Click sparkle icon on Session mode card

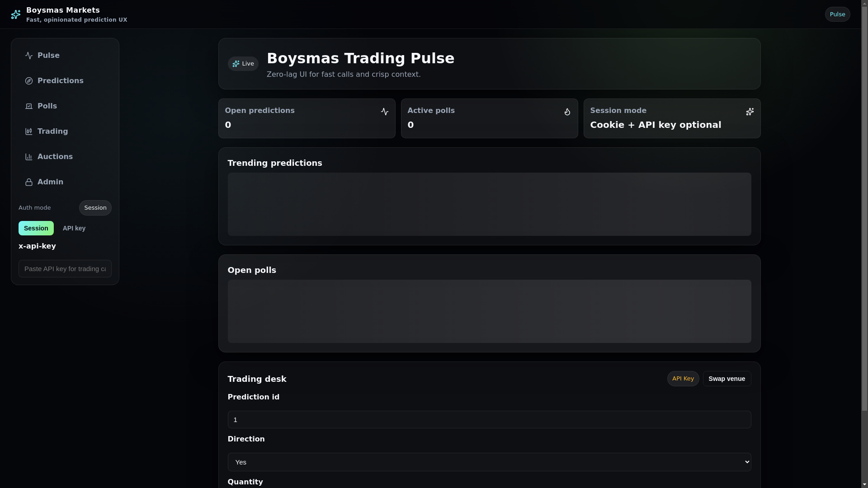(x=750, y=112)
